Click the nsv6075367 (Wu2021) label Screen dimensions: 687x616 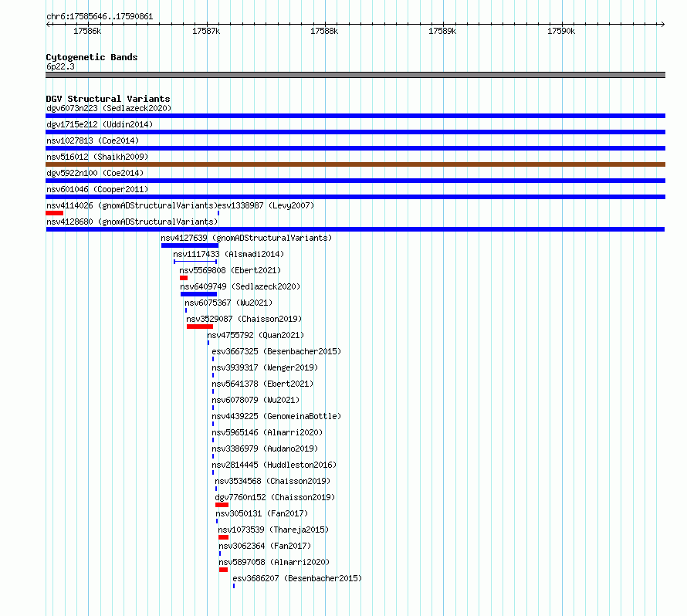[228, 303]
